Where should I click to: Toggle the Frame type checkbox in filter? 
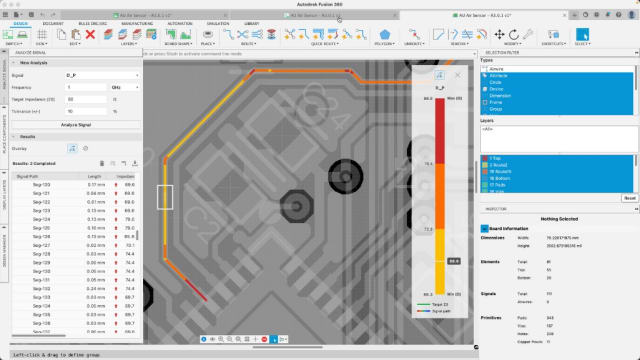[485, 102]
